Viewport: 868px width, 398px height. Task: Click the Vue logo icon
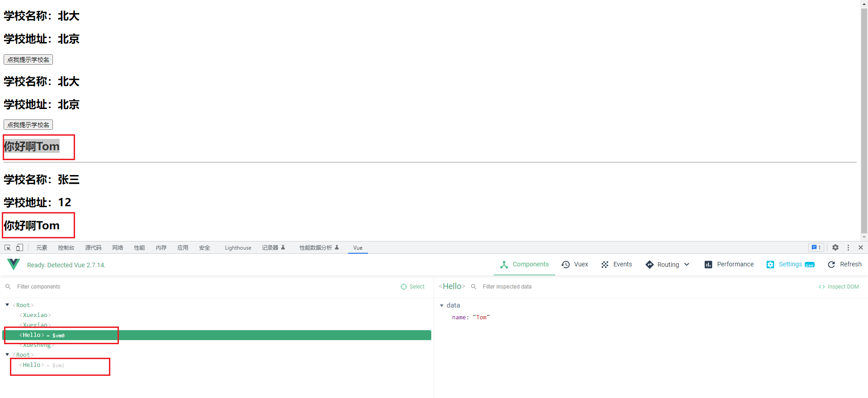point(14,264)
